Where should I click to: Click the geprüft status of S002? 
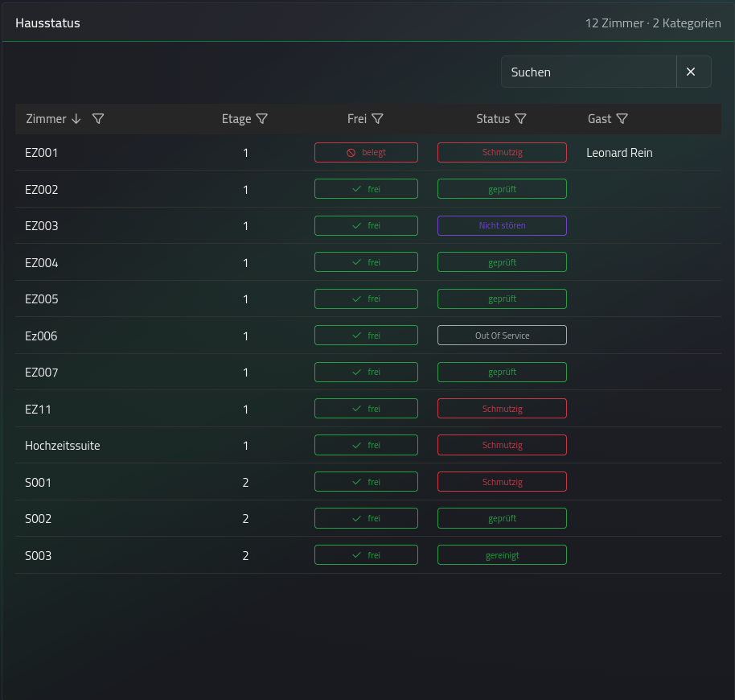point(502,518)
